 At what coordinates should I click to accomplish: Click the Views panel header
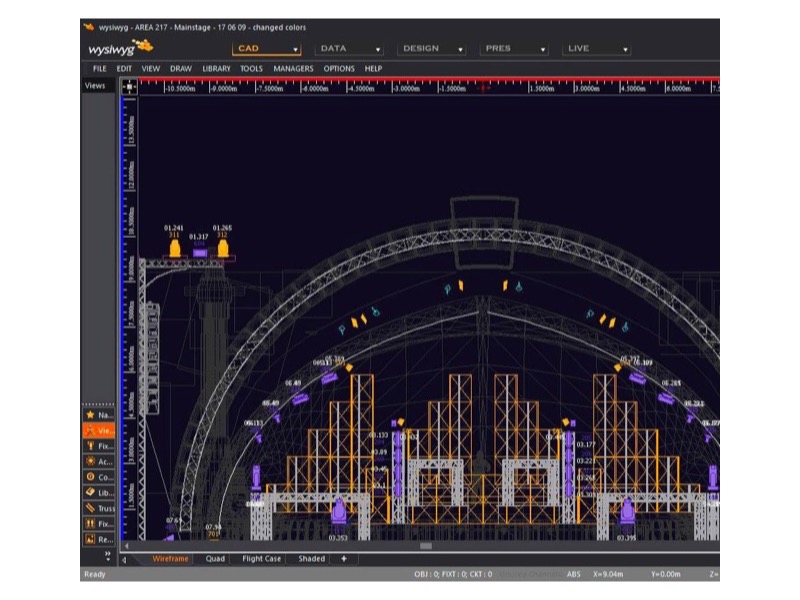click(x=95, y=86)
